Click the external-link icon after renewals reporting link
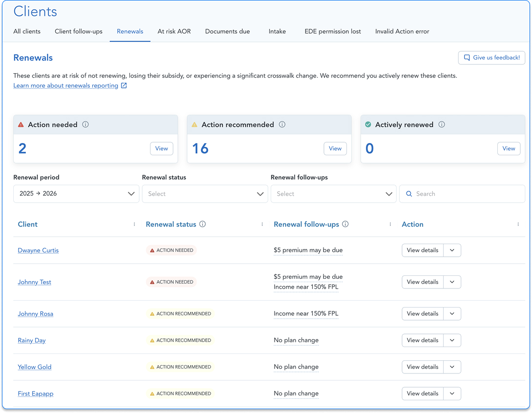The height and width of the screenshot is (413, 532). [x=125, y=85]
